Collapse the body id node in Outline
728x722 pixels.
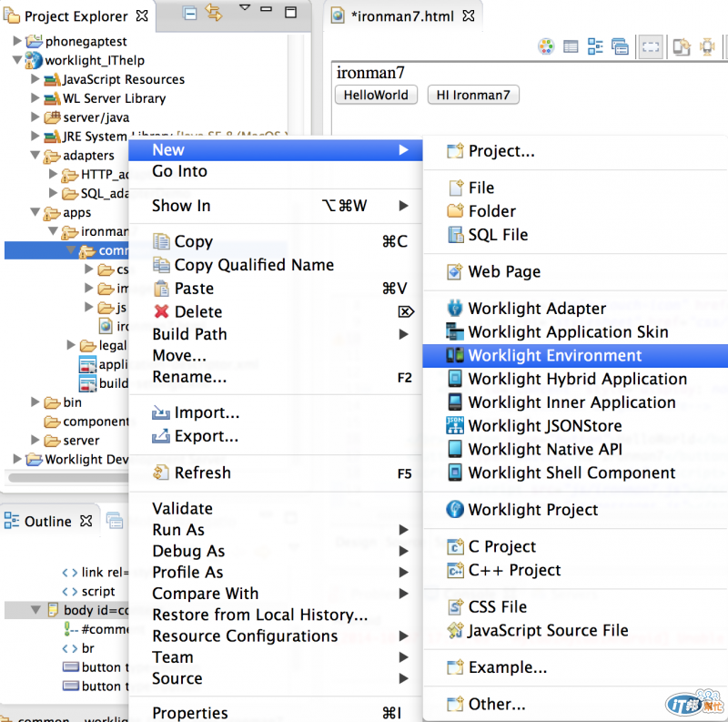(35, 610)
